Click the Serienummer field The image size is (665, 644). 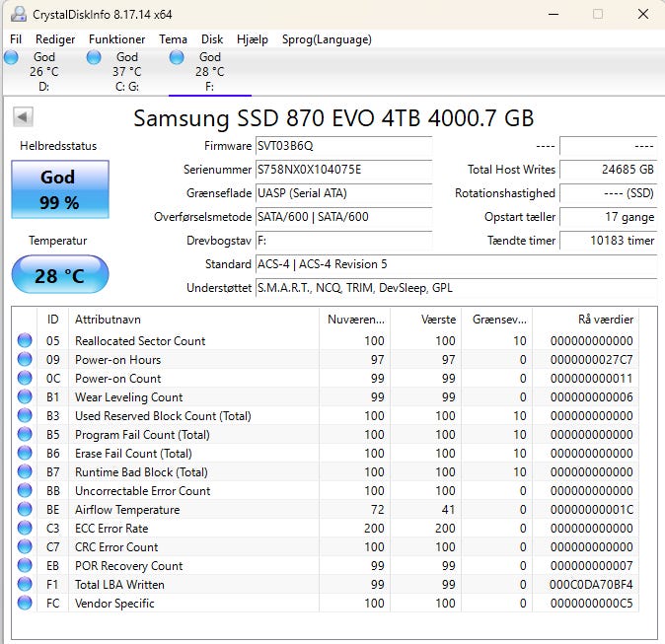[344, 170]
